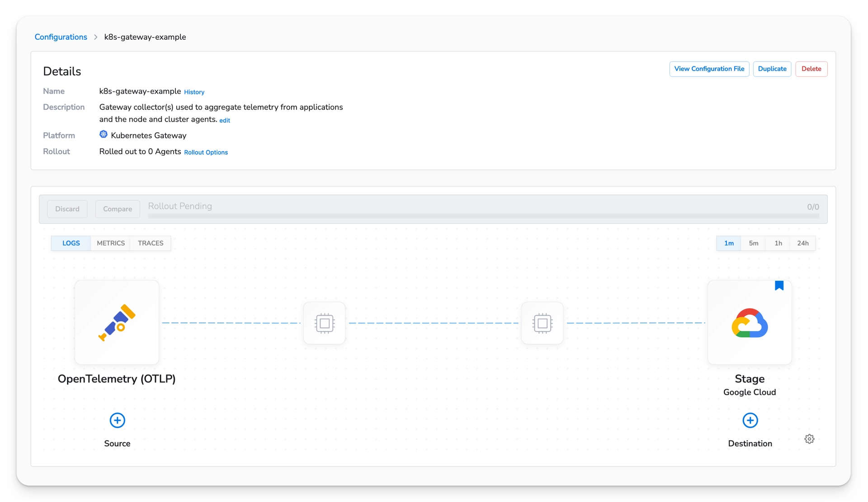Open the second processor chip icon
Image resolution: width=868 pixels, height=502 pixels.
542,322
